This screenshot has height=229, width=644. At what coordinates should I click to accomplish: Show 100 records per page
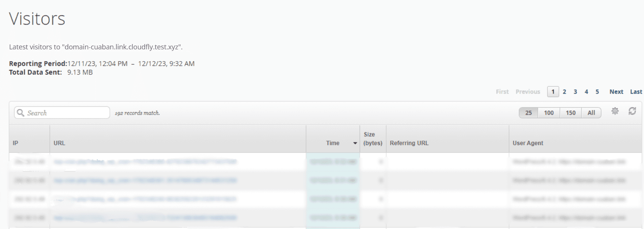[x=549, y=113]
